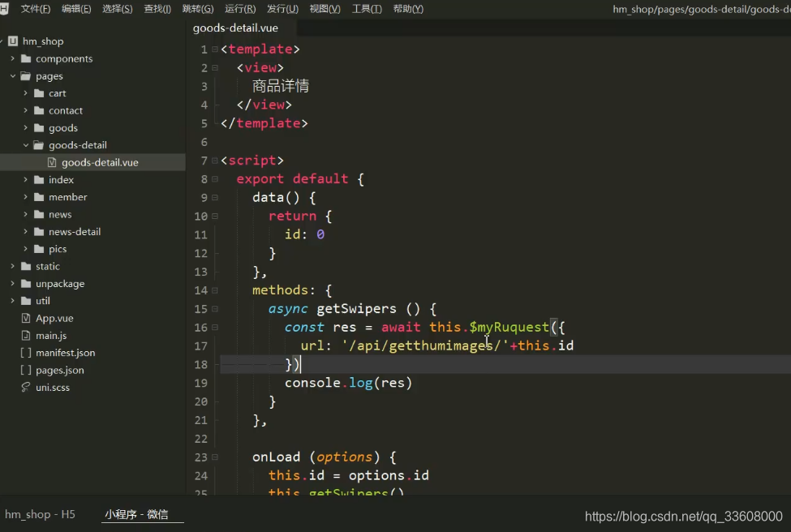Click the main.js file icon

26,335
